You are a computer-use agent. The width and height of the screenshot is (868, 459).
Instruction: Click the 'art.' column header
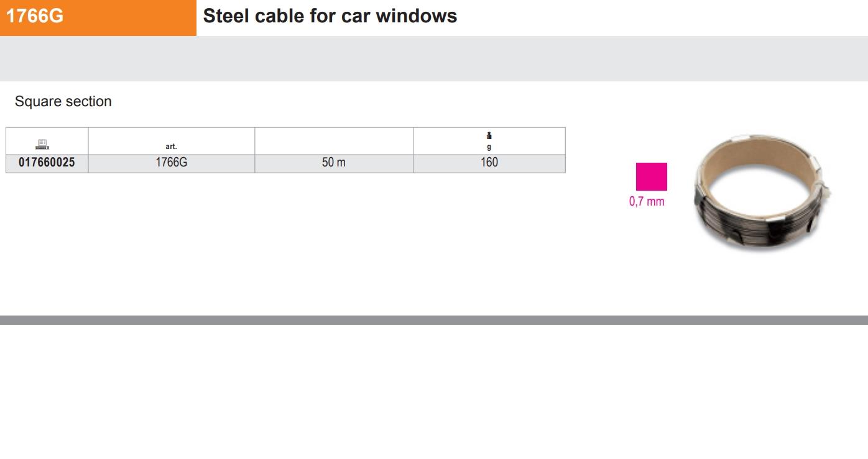[x=171, y=147]
